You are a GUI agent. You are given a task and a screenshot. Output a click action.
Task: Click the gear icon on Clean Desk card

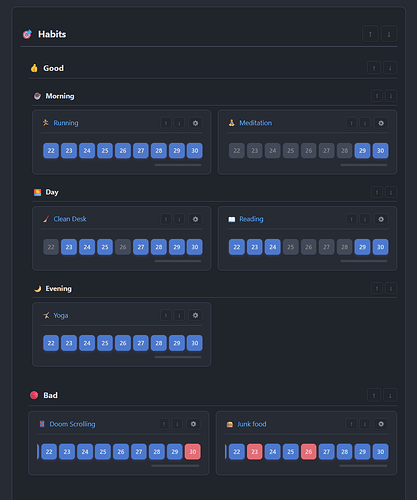(195, 219)
